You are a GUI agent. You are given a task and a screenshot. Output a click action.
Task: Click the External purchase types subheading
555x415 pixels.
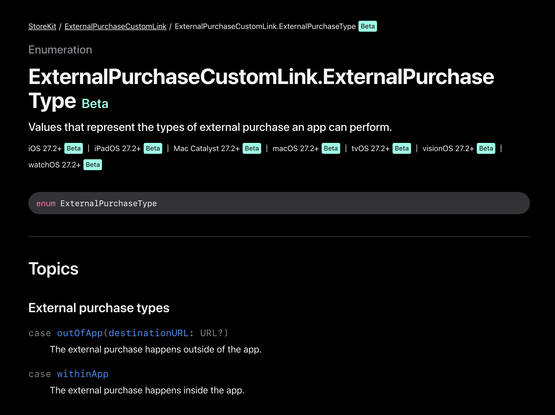(99, 308)
